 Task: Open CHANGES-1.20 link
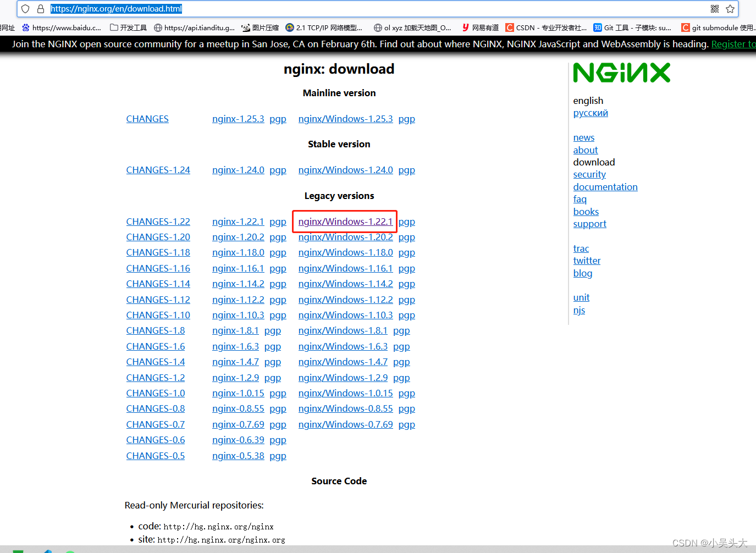tap(158, 237)
